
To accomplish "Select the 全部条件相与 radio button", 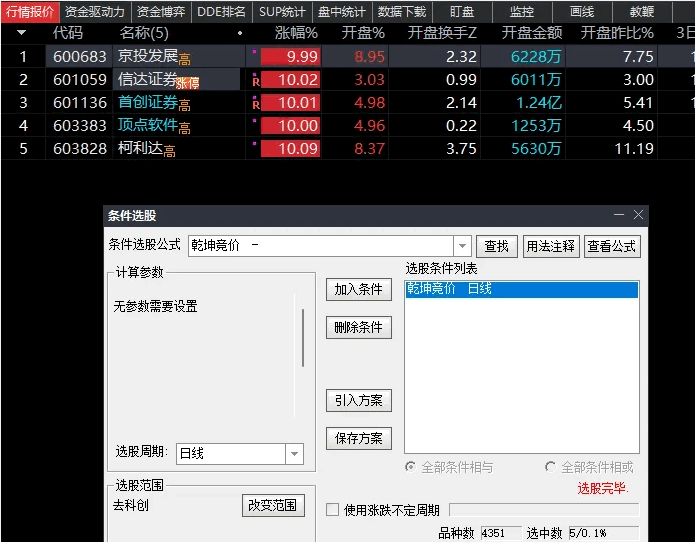I will point(411,467).
